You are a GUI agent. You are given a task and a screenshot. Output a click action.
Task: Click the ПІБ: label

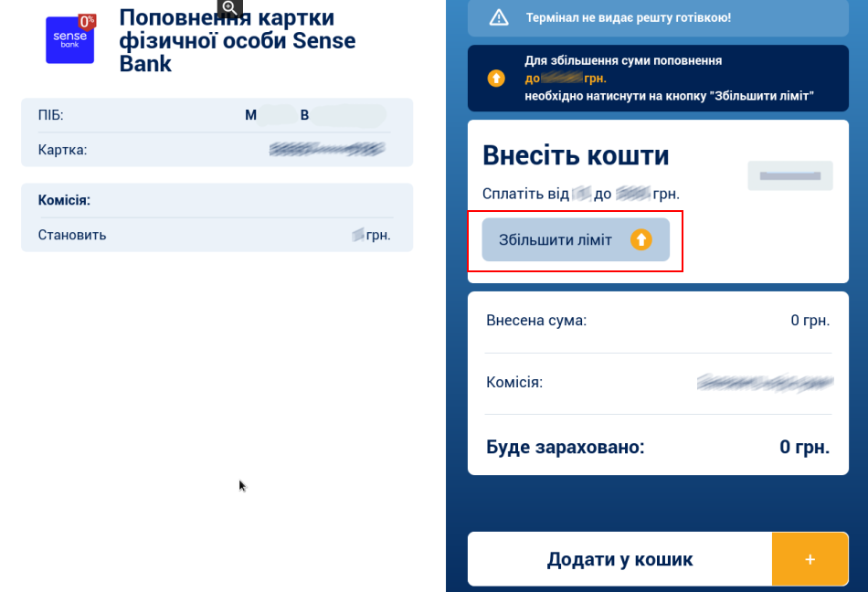(51, 115)
